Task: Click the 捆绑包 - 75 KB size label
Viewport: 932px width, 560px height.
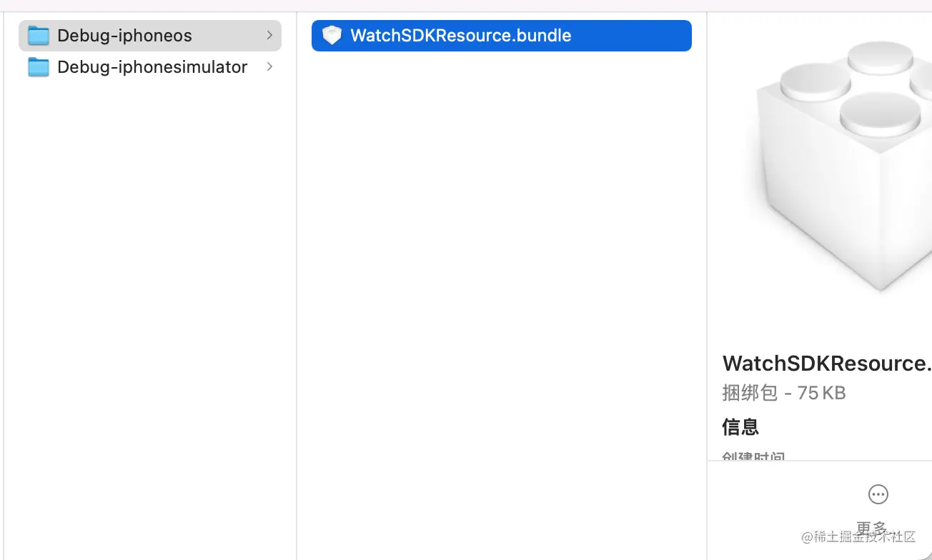Action: (784, 393)
